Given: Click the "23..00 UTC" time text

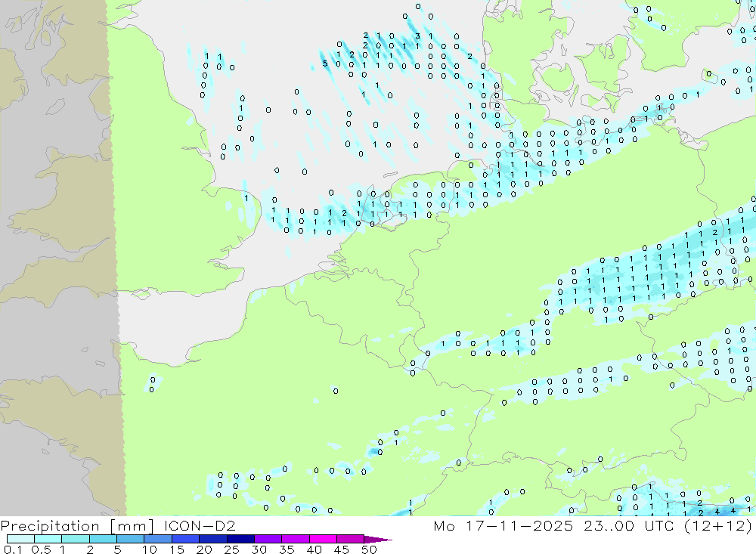Looking at the screenshot, I should [629, 525].
